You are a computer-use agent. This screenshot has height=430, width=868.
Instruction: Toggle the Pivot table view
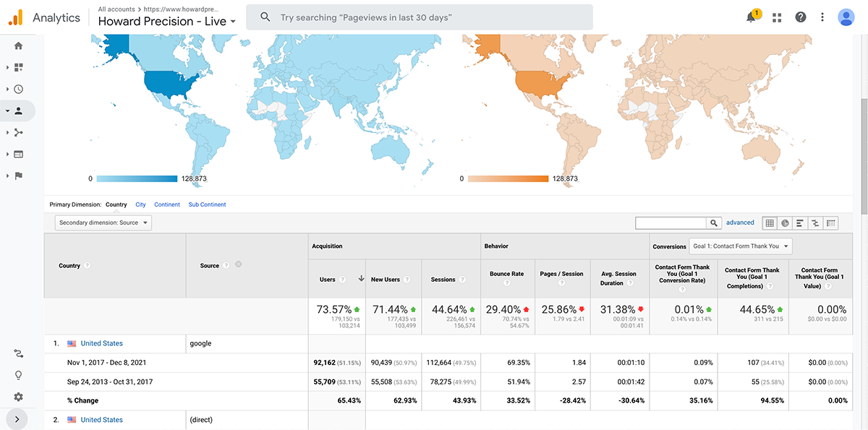coord(831,223)
